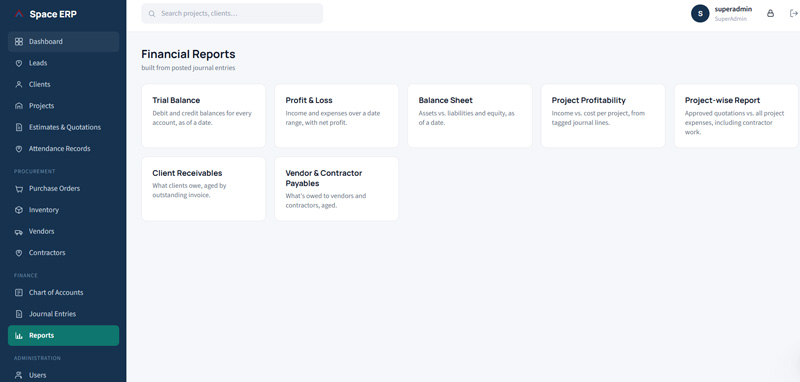800x382 pixels.
Task: Click 'built from posted journal entries' subtitle
Action: tap(188, 68)
